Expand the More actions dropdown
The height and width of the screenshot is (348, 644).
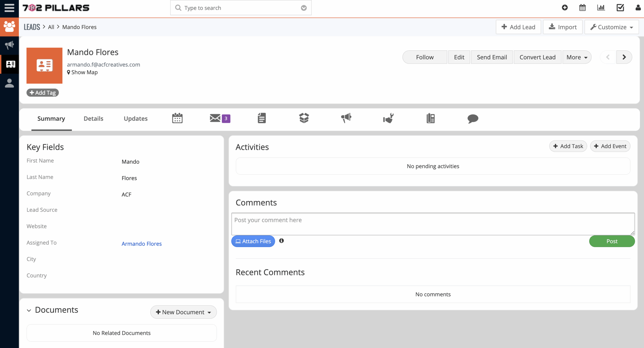[577, 57]
